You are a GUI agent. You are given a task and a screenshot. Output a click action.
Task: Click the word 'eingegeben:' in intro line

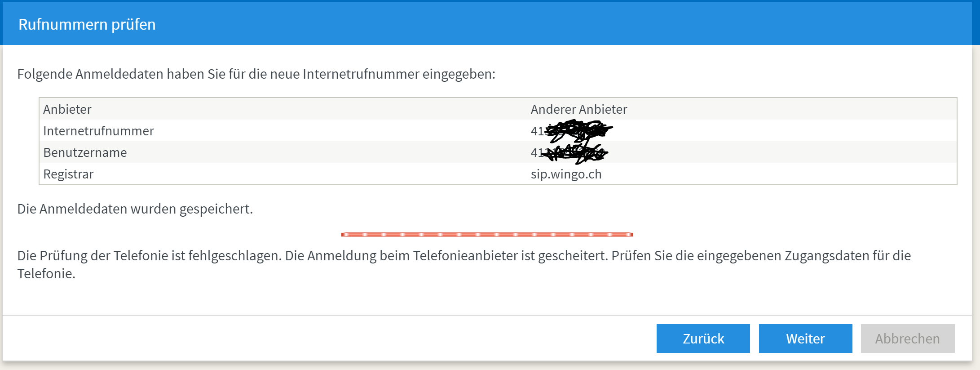click(x=459, y=74)
